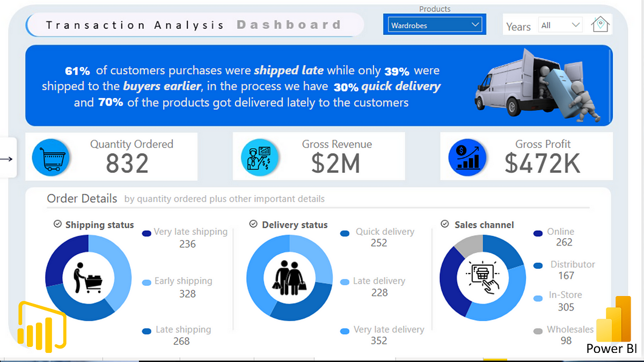The width and height of the screenshot is (644, 362).
Task: Toggle the Shipping status check circle
Action: (57, 225)
